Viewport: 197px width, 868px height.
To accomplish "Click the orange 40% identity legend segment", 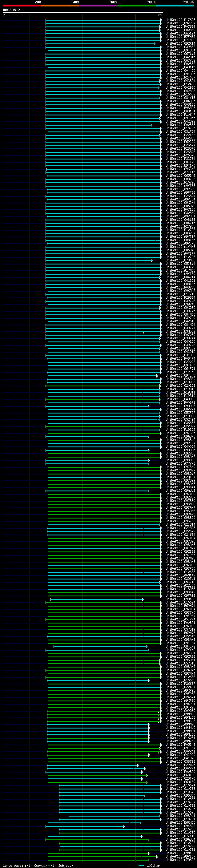I will pyautogui.click(x=60, y=6).
